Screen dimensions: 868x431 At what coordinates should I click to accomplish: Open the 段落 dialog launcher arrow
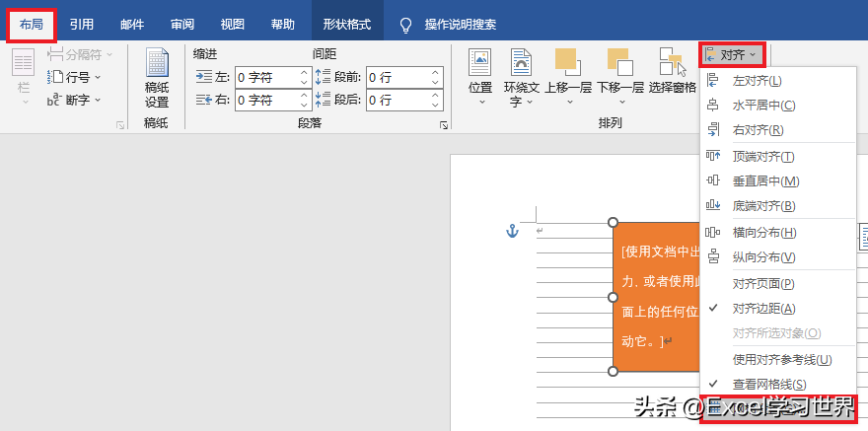(x=444, y=125)
